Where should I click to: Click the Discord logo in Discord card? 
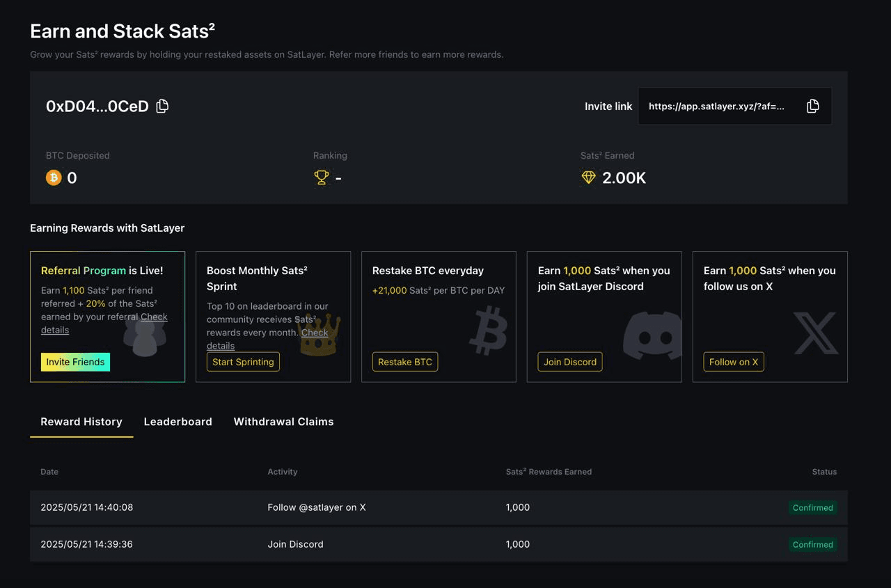pyautogui.click(x=652, y=335)
